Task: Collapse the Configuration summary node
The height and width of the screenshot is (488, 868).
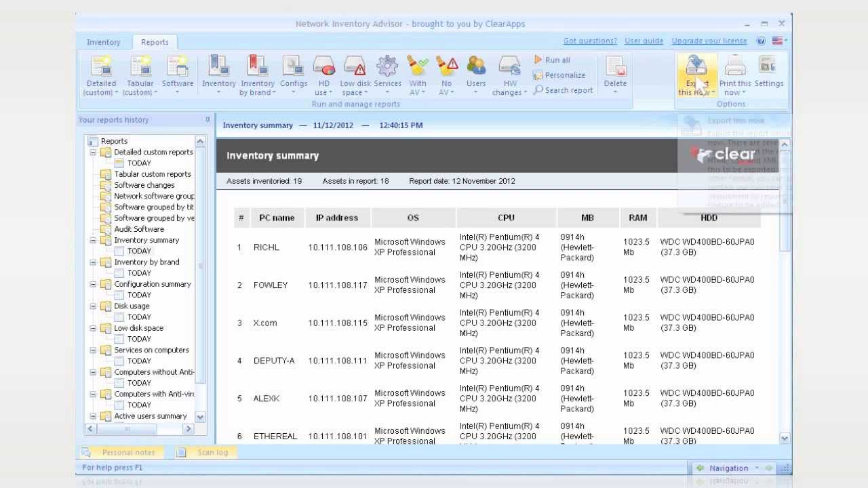Action: (x=94, y=284)
